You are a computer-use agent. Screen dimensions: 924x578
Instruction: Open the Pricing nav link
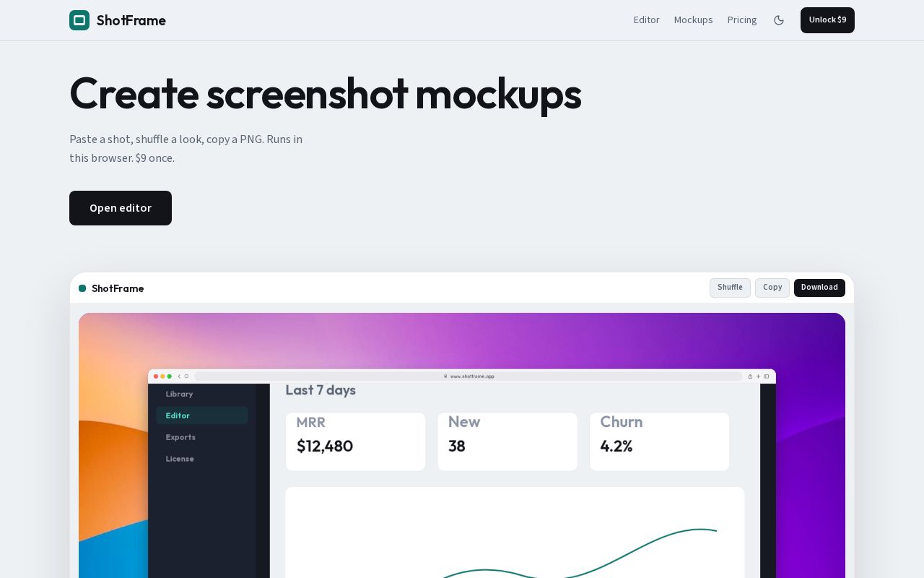pyautogui.click(x=742, y=20)
